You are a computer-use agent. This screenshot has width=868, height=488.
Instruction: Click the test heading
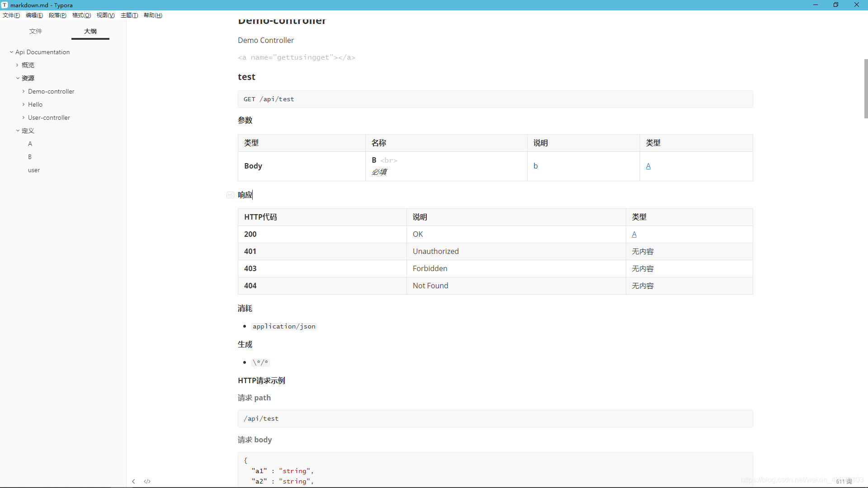[246, 77]
